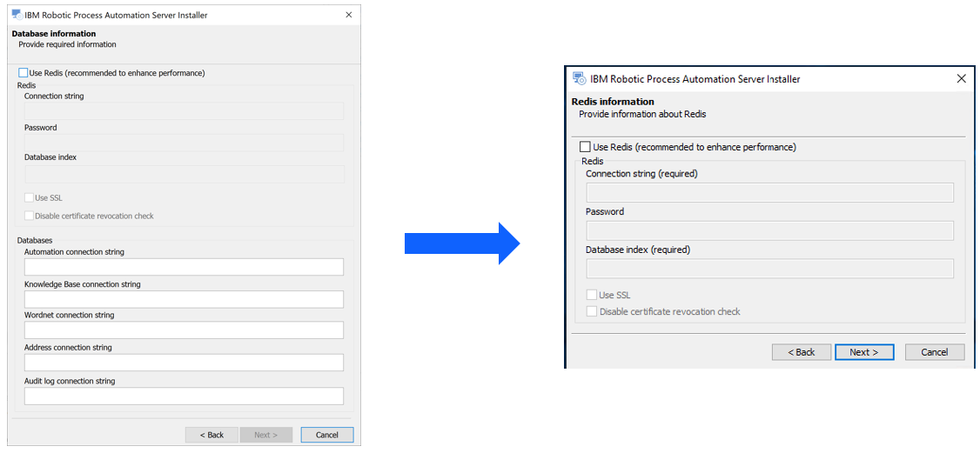Viewport: 980px width, 453px height.
Task: Click the installer icon in Database information window title
Action: click(x=17, y=15)
